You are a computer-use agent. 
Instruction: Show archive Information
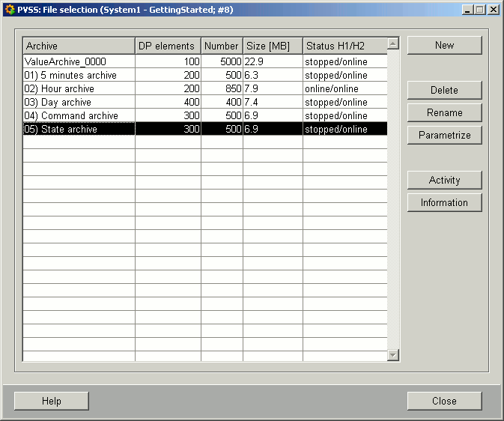tap(444, 203)
